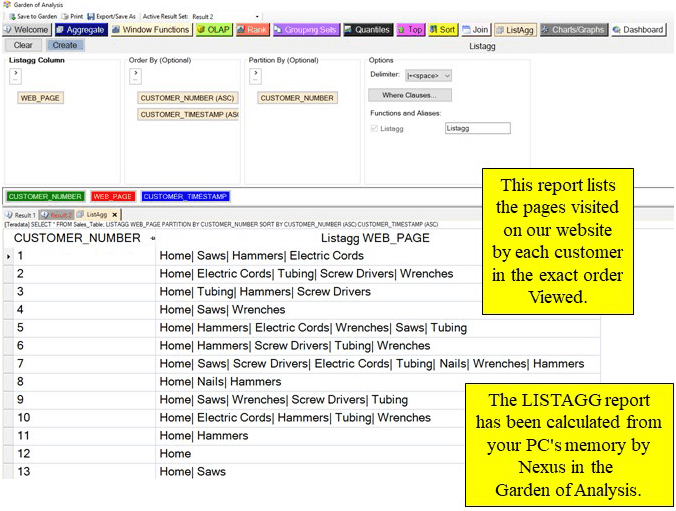Click the Print toolbar icon
The width and height of the screenshot is (676, 511).
point(72,17)
